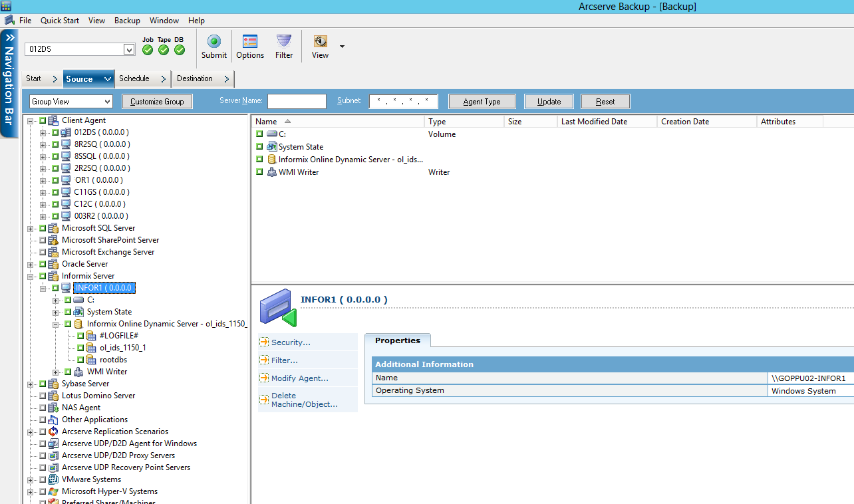Check the System State checkbox under INFOR1
The width and height of the screenshot is (854, 504).
click(67, 312)
